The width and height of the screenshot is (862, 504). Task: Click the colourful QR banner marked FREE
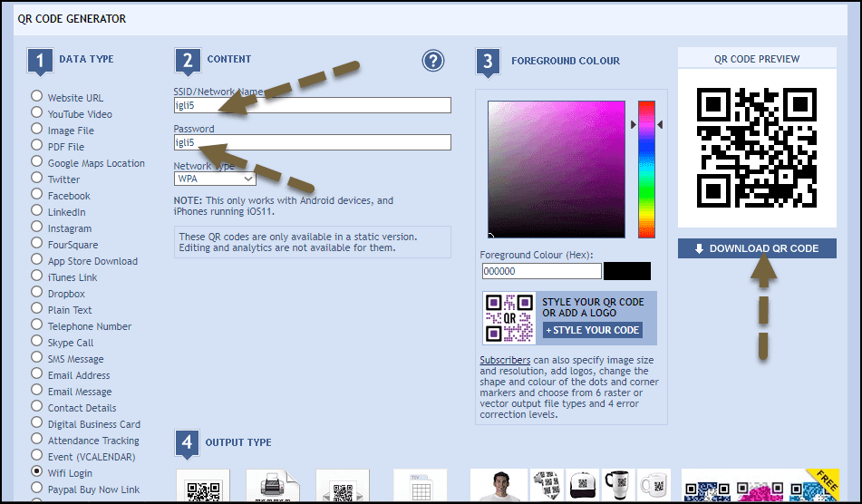760,487
